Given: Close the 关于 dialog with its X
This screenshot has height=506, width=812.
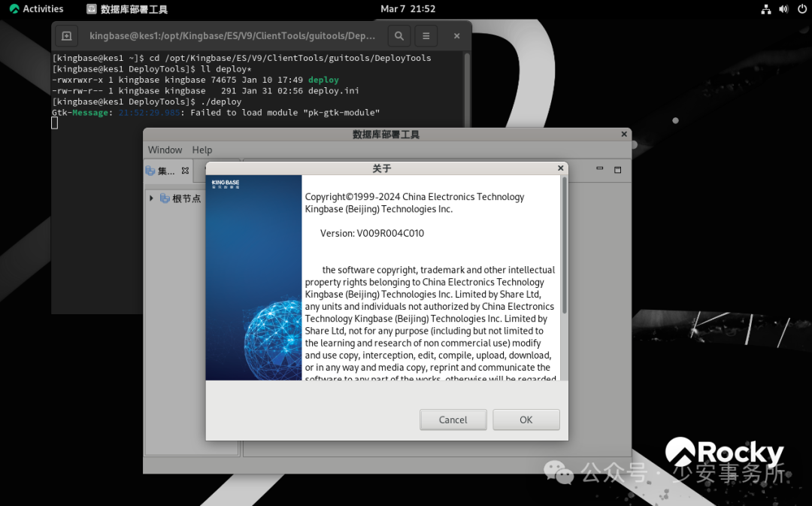Looking at the screenshot, I should tap(560, 168).
